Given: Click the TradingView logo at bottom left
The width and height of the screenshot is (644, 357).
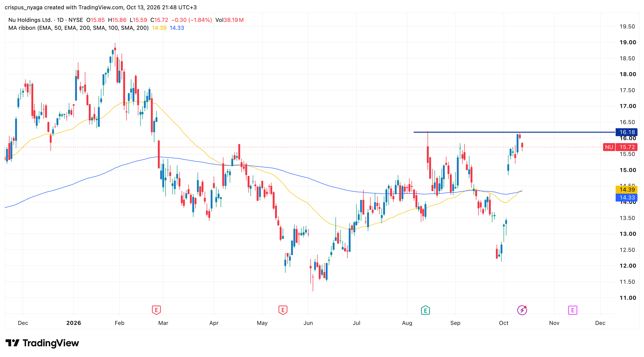Looking at the screenshot, I should pos(42,343).
